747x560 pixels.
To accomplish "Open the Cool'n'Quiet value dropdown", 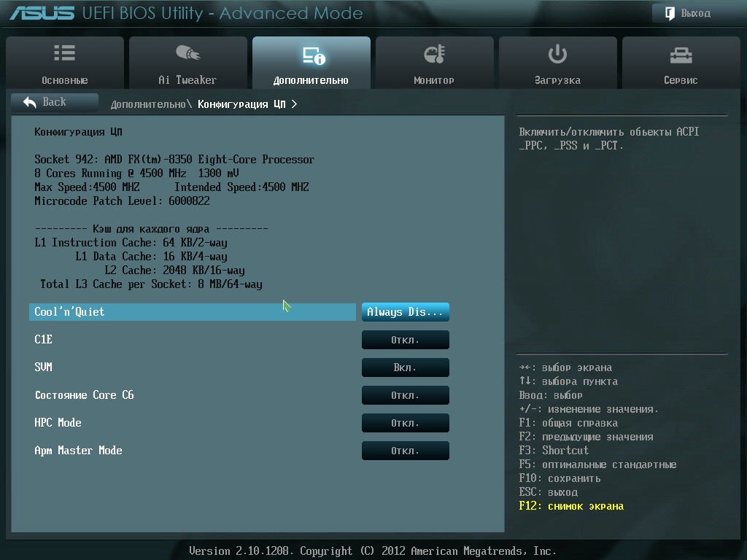I will [x=405, y=312].
